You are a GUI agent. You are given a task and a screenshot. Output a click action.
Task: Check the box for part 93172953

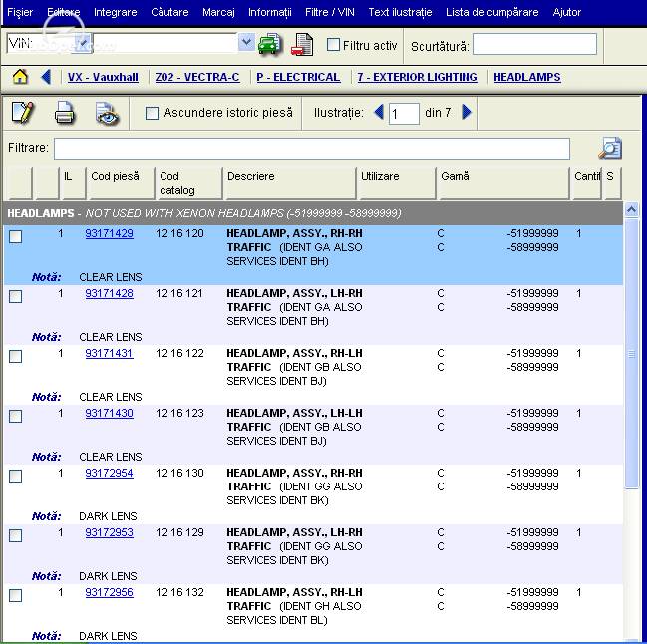16,536
